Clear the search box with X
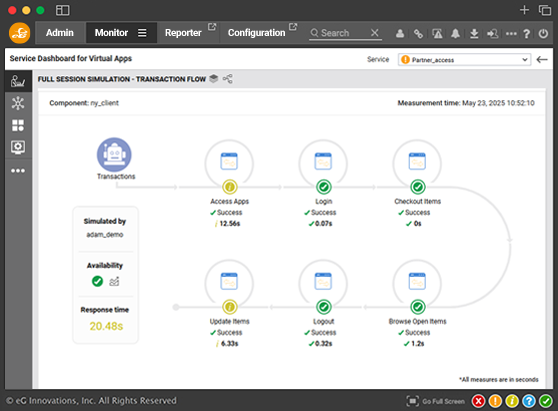 (374, 33)
